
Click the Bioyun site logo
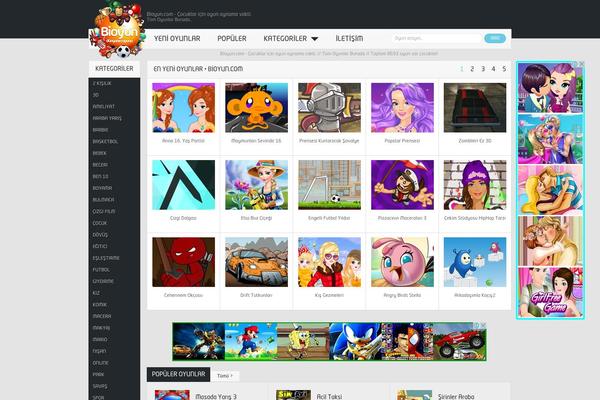pos(117,30)
